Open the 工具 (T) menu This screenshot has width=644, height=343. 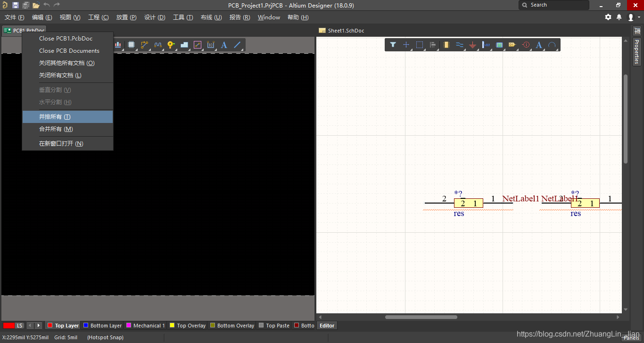click(x=183, y=17)
